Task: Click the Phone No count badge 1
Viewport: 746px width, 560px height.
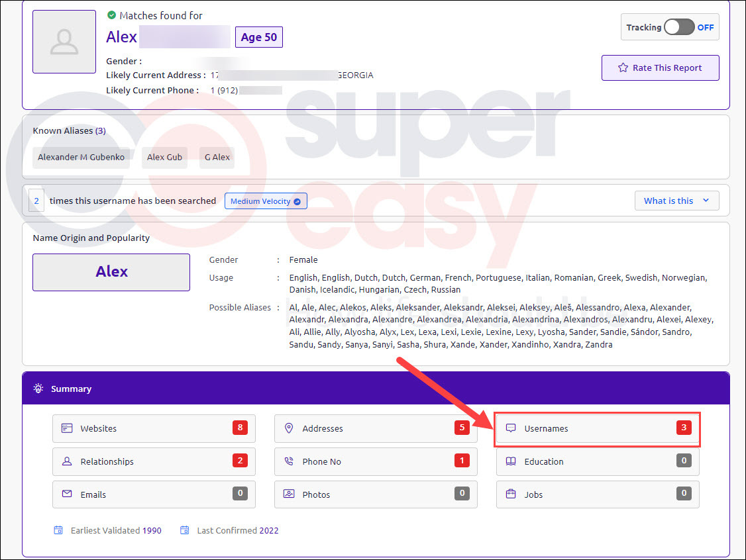Action: [462, 460]
